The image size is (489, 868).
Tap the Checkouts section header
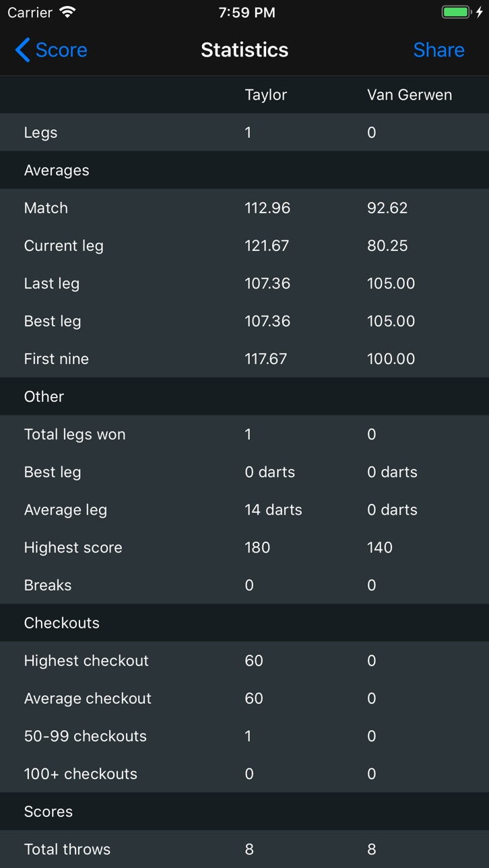click(x=244, y=623)
